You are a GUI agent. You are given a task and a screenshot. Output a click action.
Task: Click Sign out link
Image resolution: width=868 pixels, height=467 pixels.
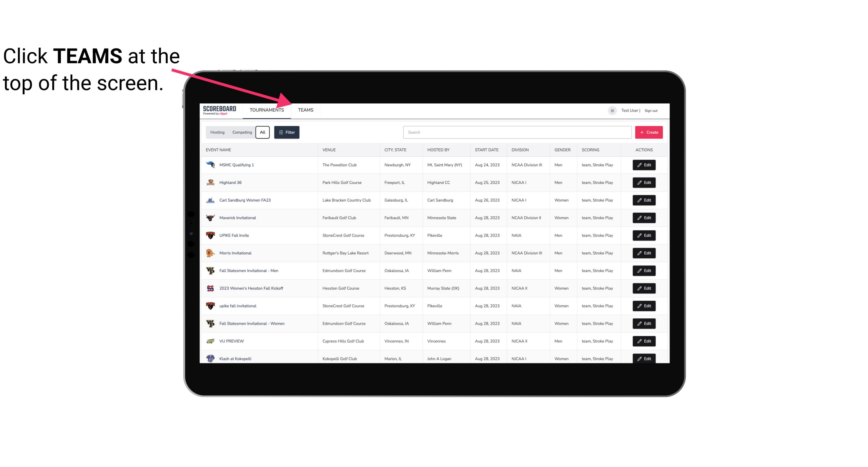651,110
